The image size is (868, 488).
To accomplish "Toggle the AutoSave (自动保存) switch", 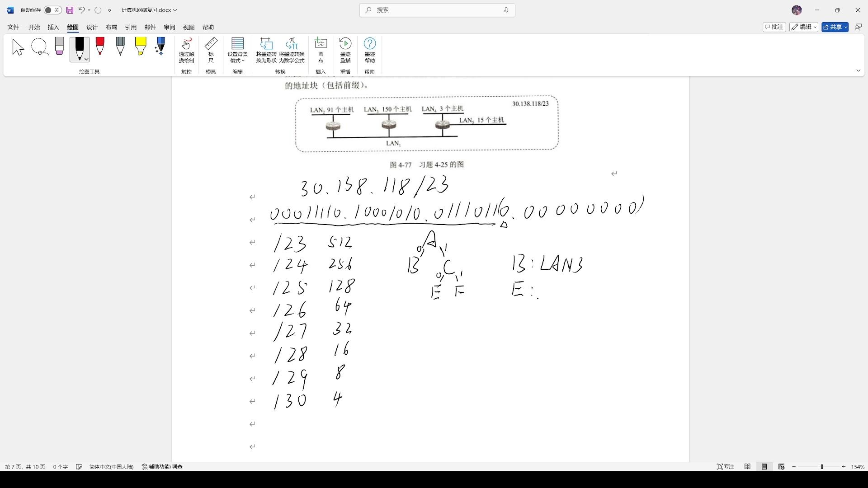I will (52, 10).
